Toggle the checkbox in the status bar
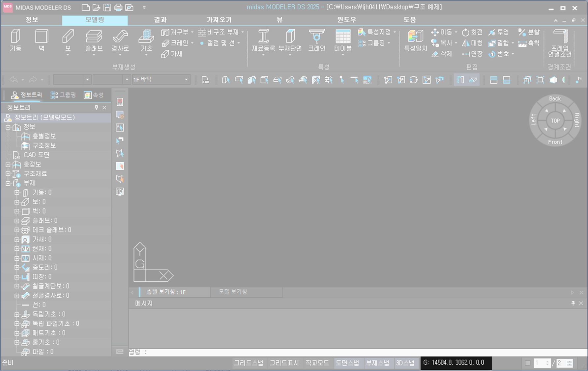588x371 pixels. click(x=528, y=363)
